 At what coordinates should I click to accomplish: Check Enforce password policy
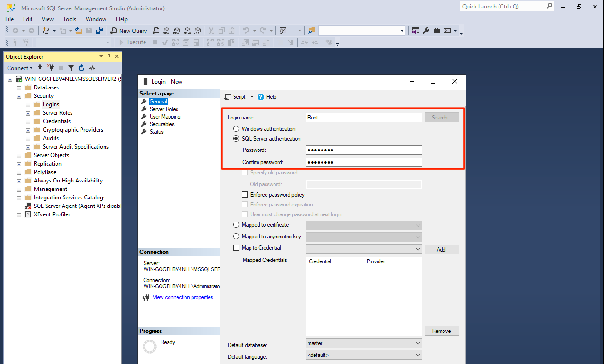[244, 195]
